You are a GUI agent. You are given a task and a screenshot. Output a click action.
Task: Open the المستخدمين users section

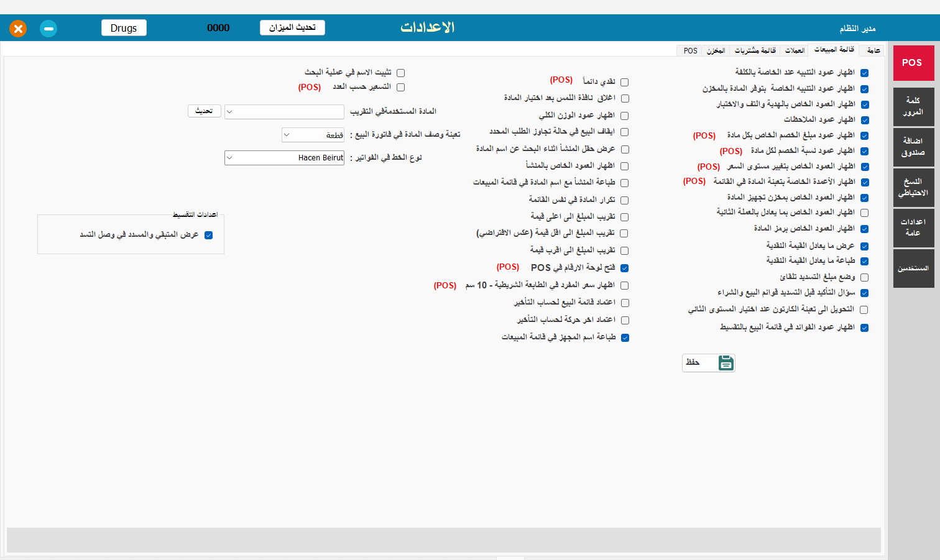click(x=913, y=269)
